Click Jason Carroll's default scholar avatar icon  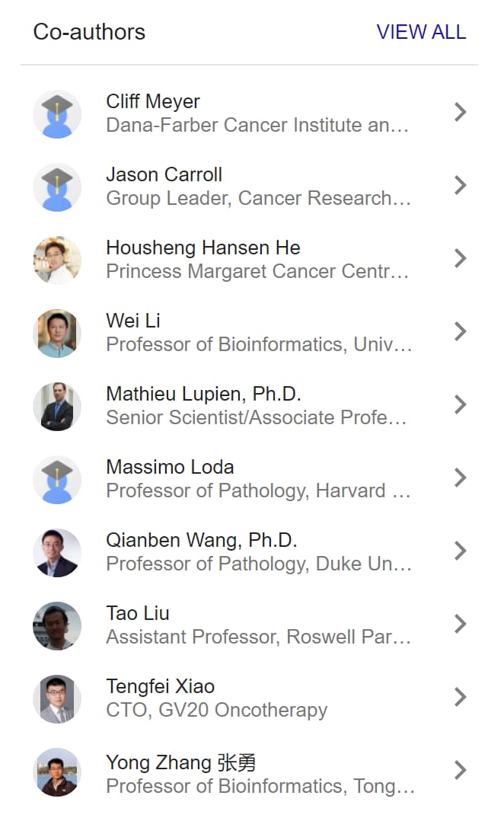[57, 186]
